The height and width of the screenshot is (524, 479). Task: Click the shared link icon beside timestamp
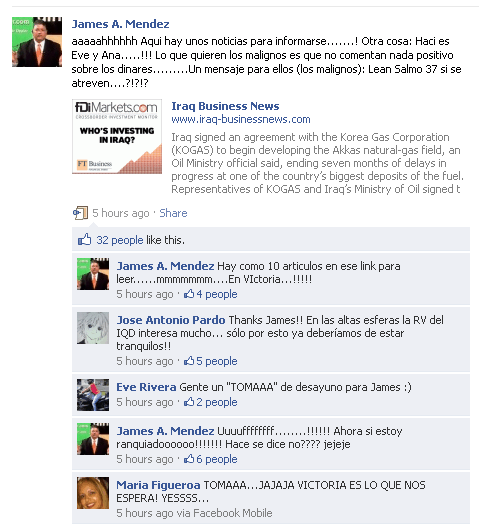80,213
